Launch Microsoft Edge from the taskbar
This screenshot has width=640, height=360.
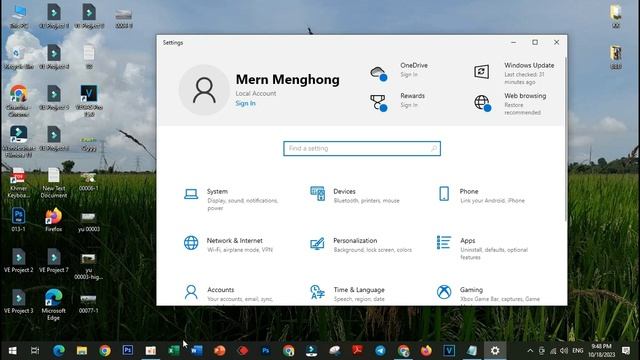pyautogui.click(x=59, y=351)
